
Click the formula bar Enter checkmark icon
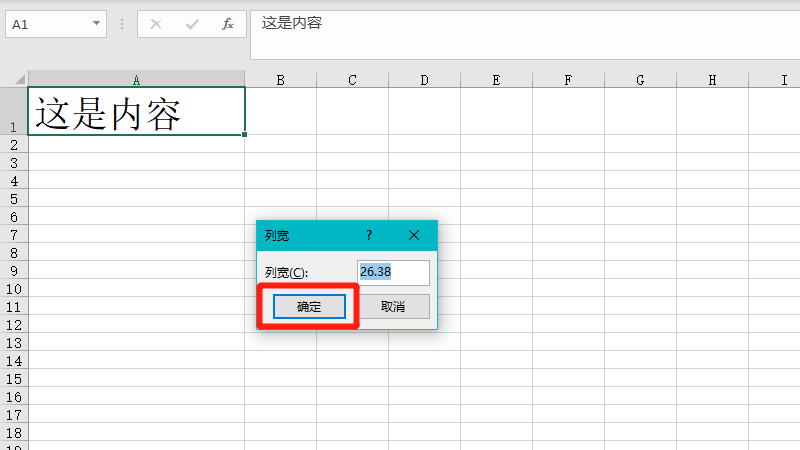click(192, 24)
